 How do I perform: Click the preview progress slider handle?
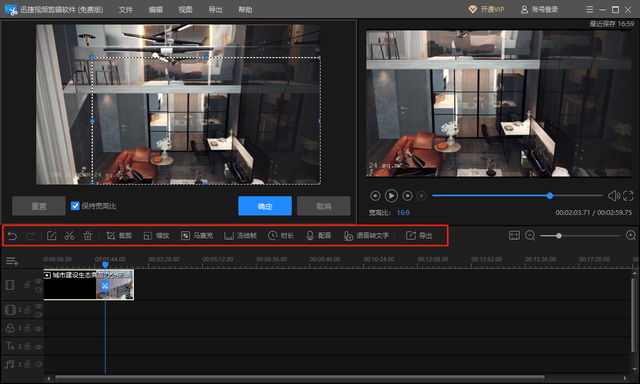(550, 196)
